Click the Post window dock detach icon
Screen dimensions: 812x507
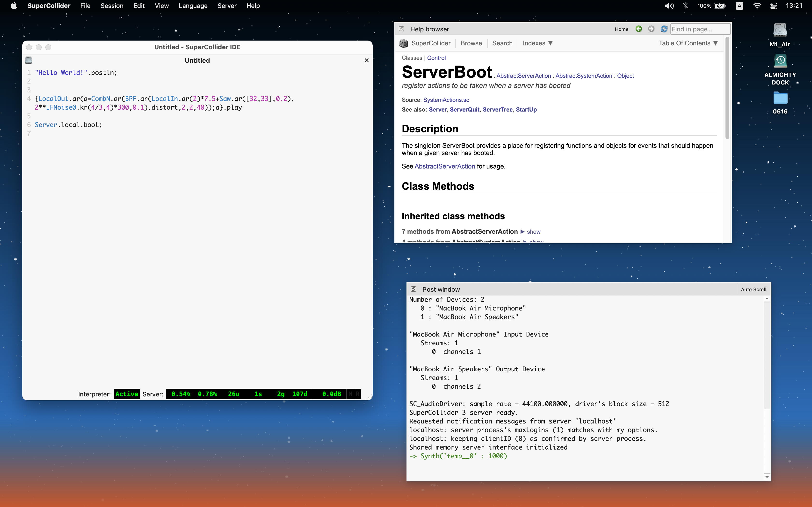click(x=413, y=289)
